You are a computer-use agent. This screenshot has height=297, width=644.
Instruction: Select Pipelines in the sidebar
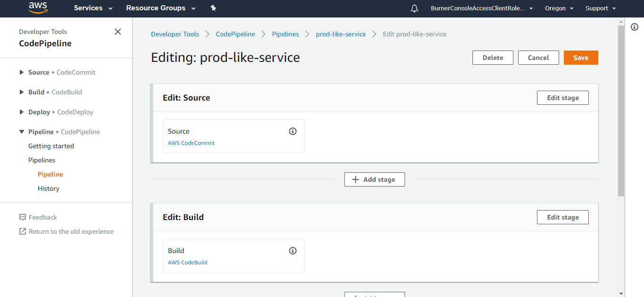point(41,160)
